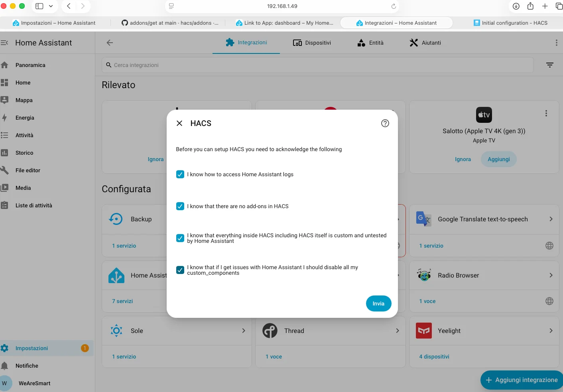Click the Storico chart icon

pos(4,153)
